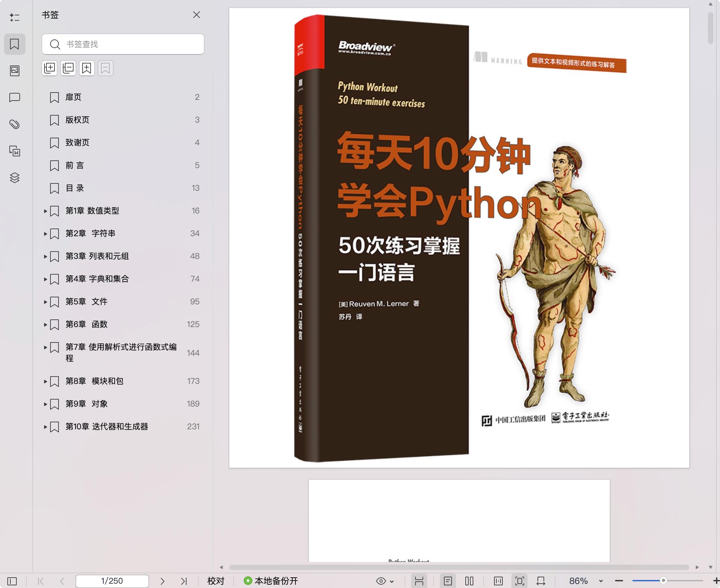This screenshot has height=588, width=720.
Task: Expand 第10章 迭代器和生成器 chapter
Action: coord(45,427)
